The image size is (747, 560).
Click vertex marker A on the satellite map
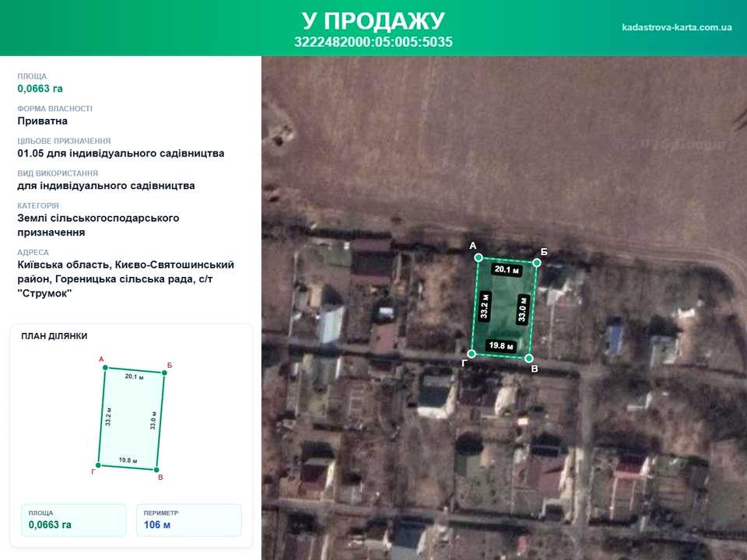(x=479, y=257)
